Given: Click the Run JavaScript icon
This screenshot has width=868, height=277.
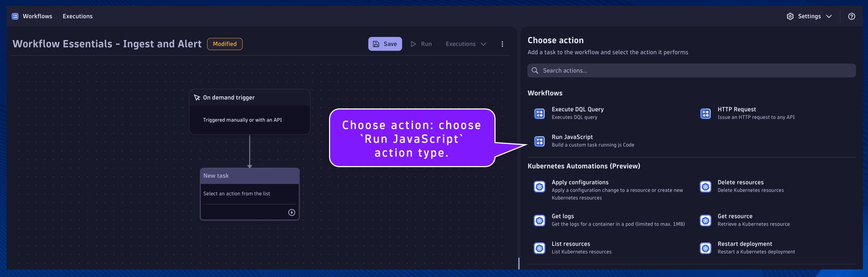Looking at the screenshot, I should pyautogui.click(x=539, y=141).
